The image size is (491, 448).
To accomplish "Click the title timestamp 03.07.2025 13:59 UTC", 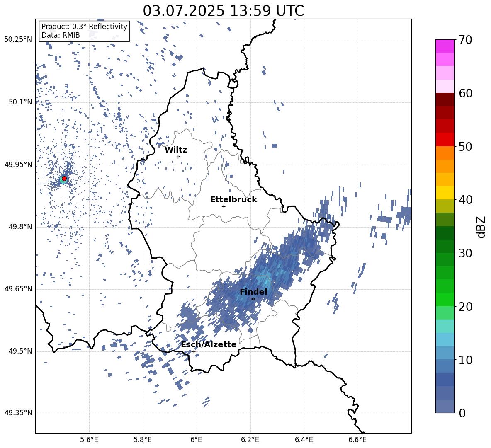I will click(x=223, y=11).
